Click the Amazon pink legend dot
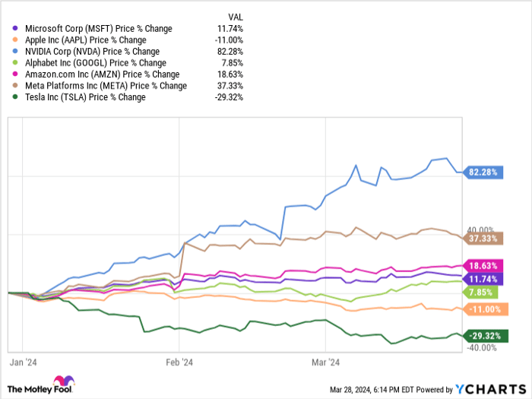 click(x=16, y=74)
